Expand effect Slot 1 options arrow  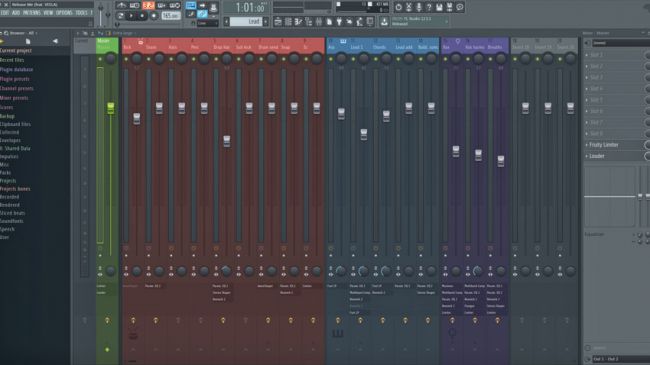click(x=587, y=55)
